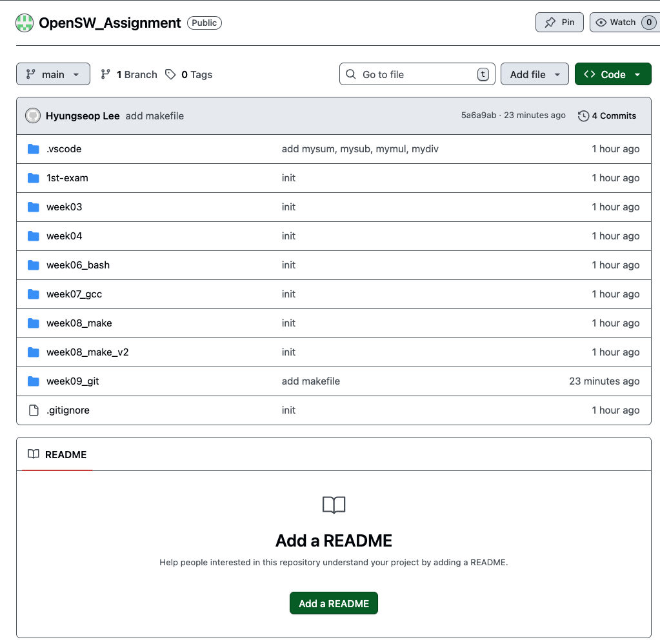Click the folder icon for 1st-exam

point(34,178)
